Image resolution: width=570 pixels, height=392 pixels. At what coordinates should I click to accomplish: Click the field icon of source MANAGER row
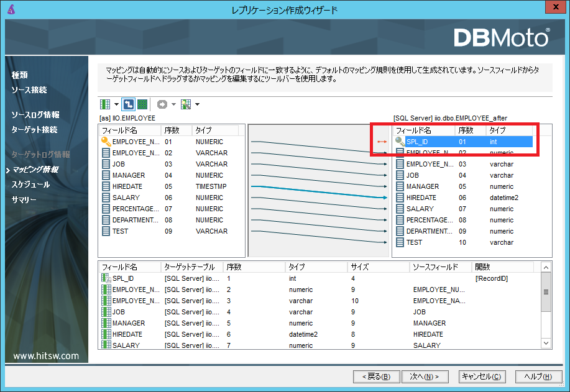(x=106, y=175)
